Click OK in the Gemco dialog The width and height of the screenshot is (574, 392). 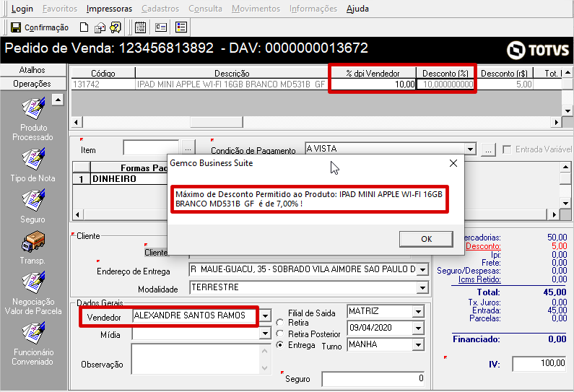point(426,239)
